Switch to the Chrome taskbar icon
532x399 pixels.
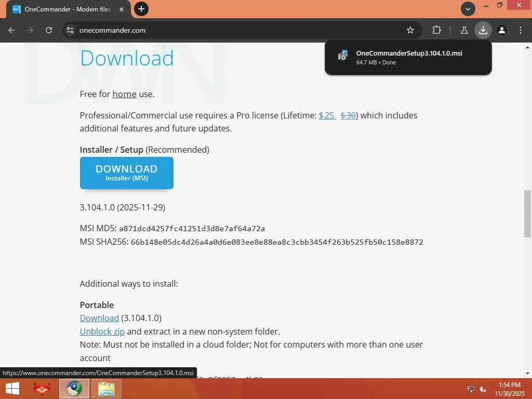(74, 389)
